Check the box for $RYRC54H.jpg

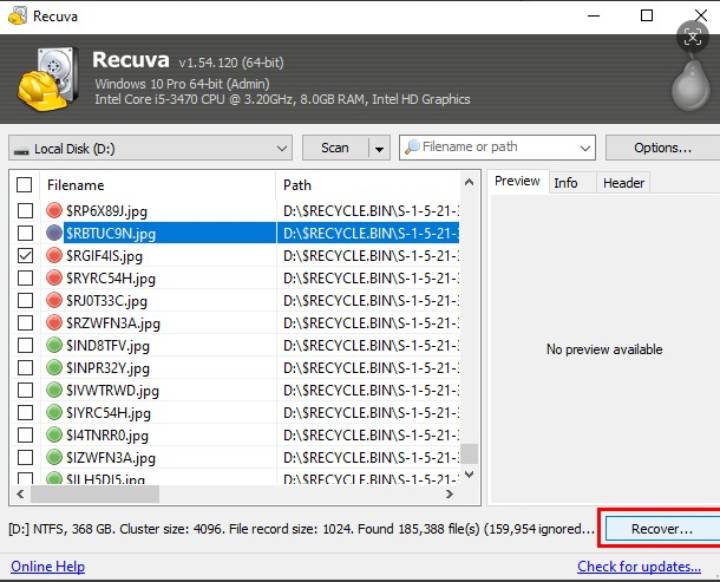pyautogui.click(x=25, y=278)
